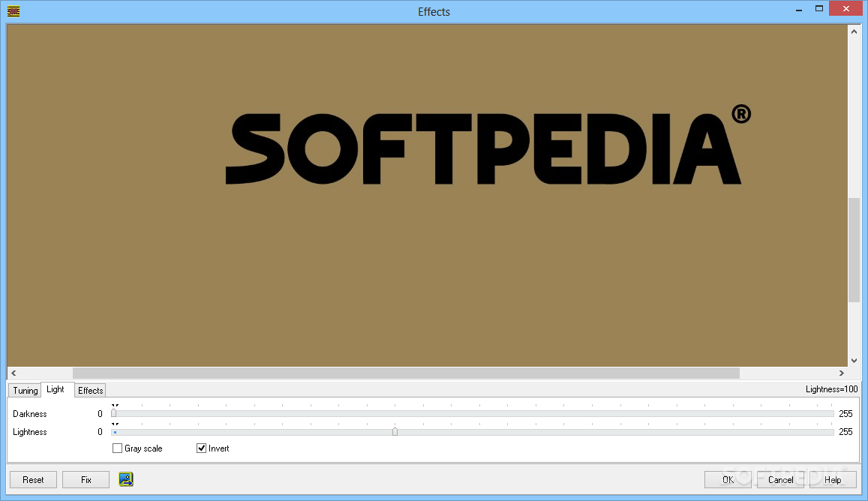Image resolution: width=868 pixels, height=501 pixels.
Task: Click the Cancel button
Action: [x=780, y=480]
